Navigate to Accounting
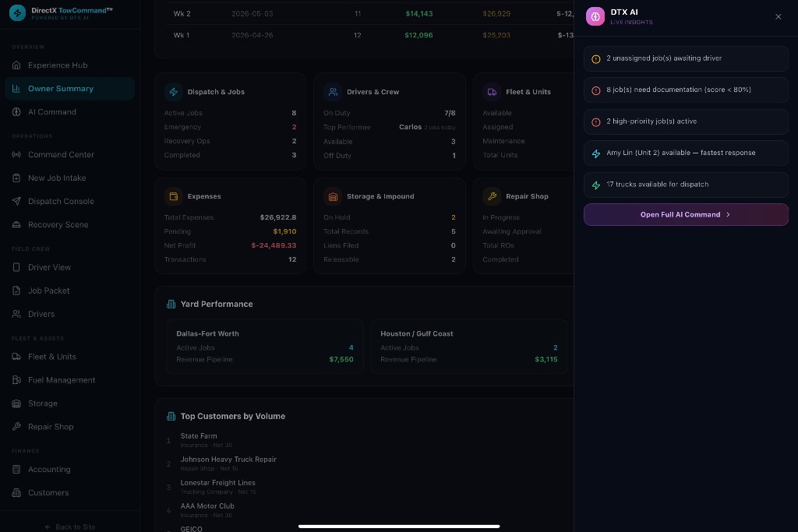Viewport: 798px width, 532px height. click(69, 470)
